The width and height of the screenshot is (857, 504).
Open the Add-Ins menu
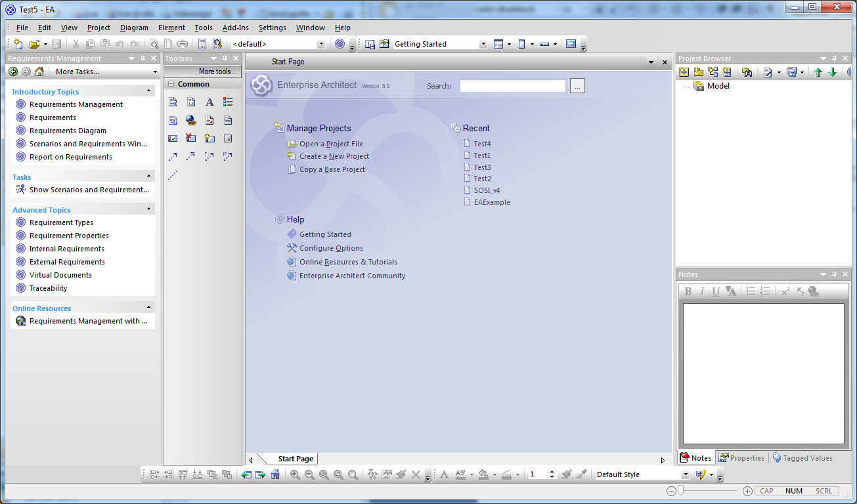coord(236,28)
